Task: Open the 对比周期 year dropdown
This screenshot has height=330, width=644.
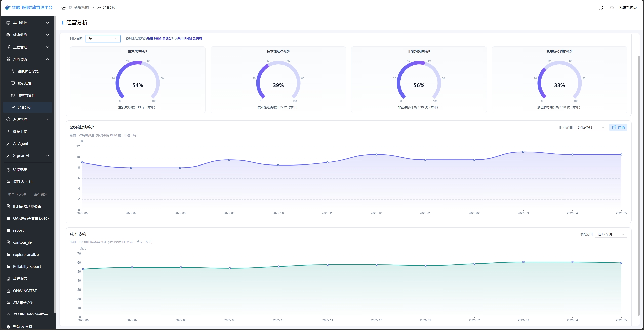Action: [x=103, y=39]
